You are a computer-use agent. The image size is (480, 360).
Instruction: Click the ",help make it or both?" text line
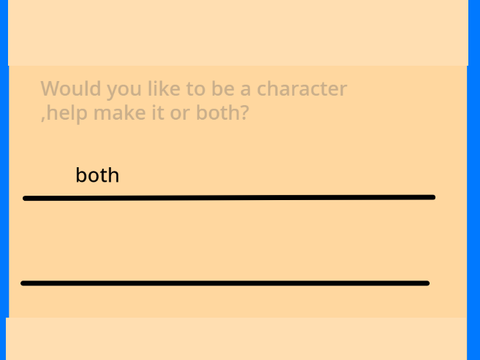click(145, 113)
